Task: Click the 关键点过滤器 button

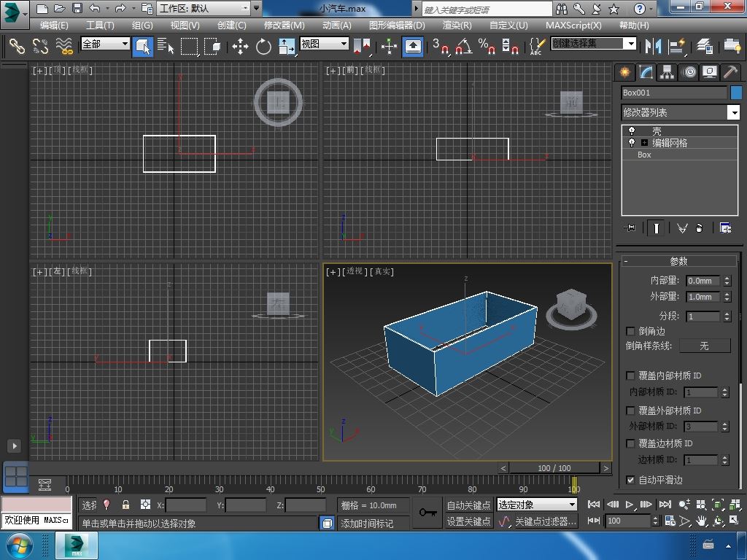Action: [x=546, y=521]
